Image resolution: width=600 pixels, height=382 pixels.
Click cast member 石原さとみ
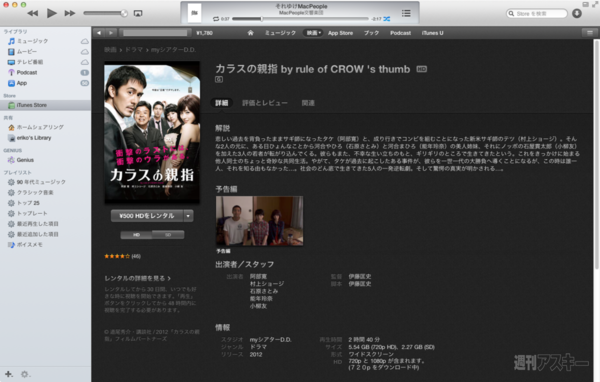pyautogui.click(x=264, y=291)
